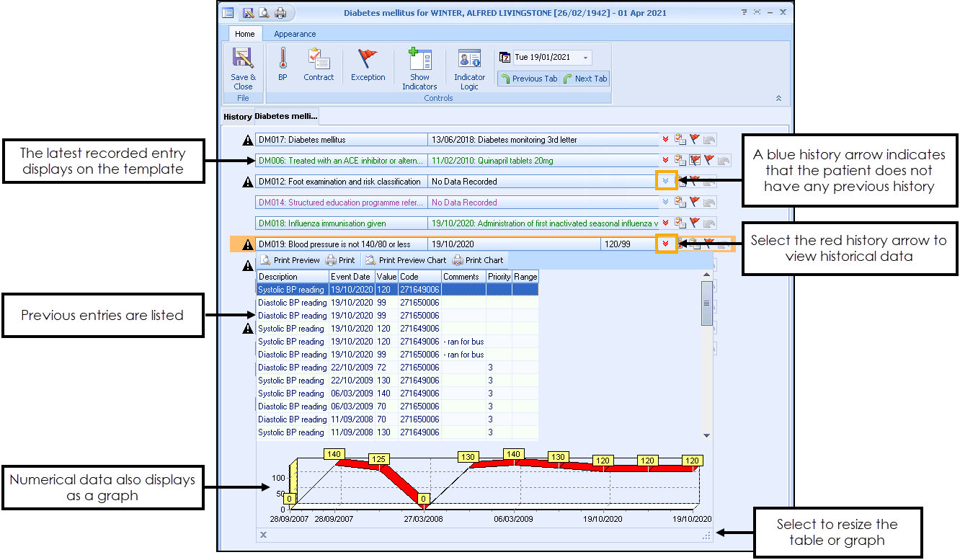Select Diastolic BP reading 11/09/2008 row
This screenshot has width=960, height=560.
[x=397, y=419]
